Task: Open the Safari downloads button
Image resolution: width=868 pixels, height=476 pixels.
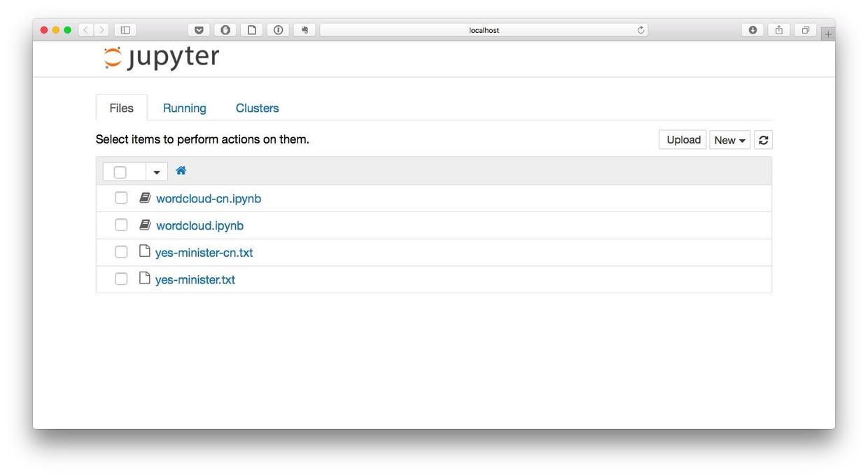Action: point(752,30)
